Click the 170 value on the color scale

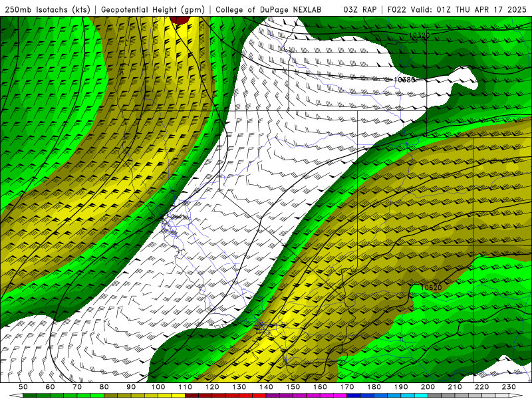click(x=346, y=387)
